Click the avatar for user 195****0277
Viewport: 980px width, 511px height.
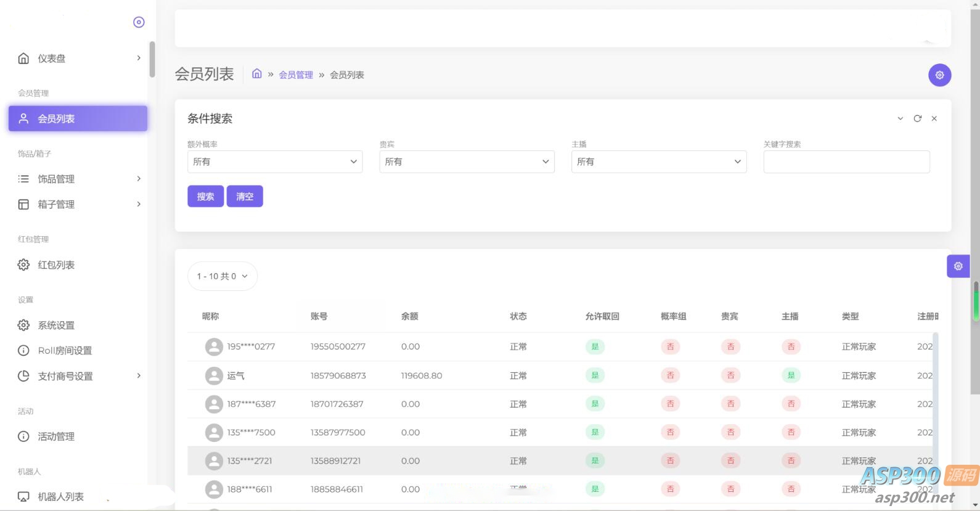(x=214, y=347)
